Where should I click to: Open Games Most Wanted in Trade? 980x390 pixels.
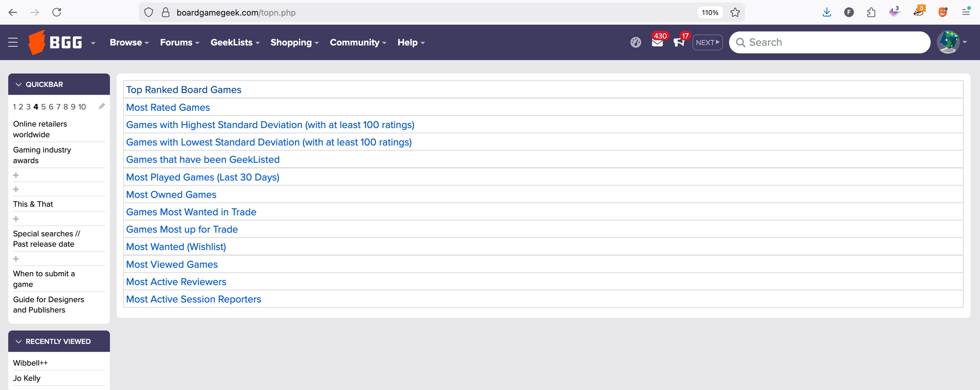click(191, 212)
